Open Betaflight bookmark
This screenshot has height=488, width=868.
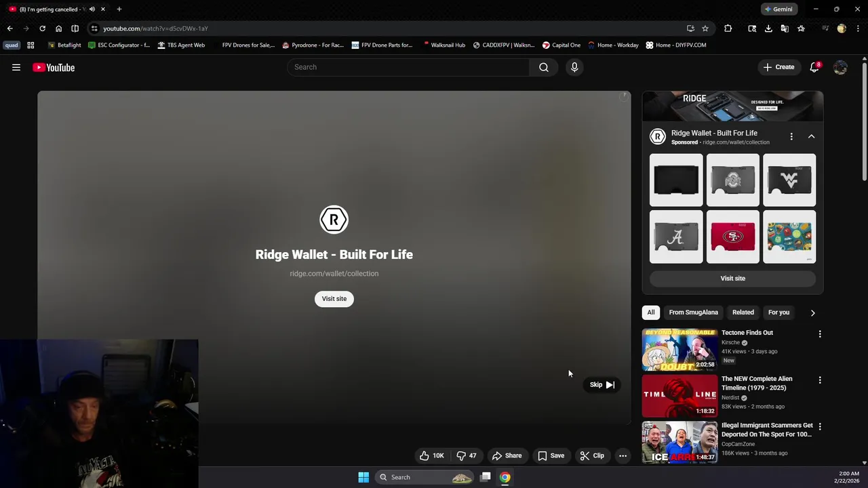(64, 45)
